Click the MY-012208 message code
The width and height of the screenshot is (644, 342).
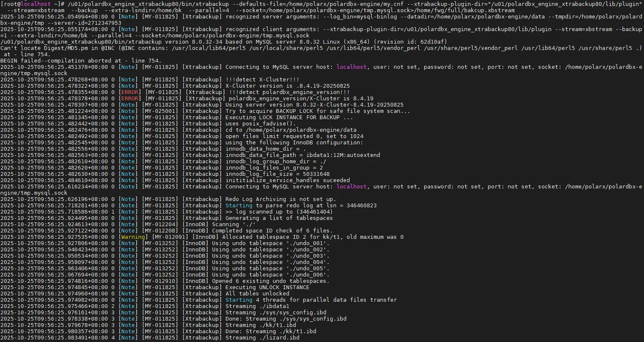[x=160, y=230]
